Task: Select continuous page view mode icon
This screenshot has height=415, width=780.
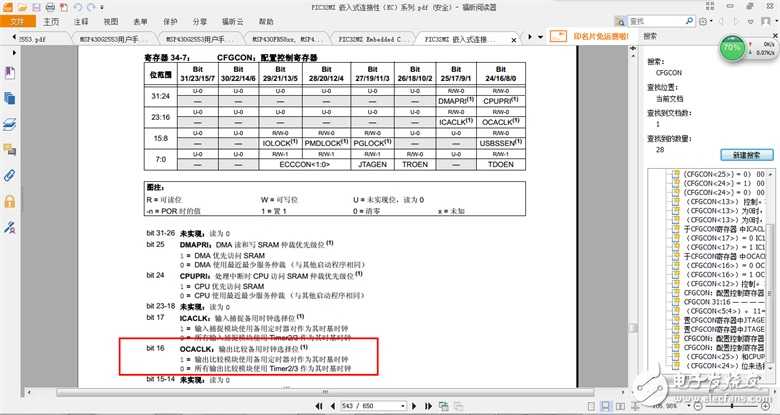Action: [x=605, y=407]
